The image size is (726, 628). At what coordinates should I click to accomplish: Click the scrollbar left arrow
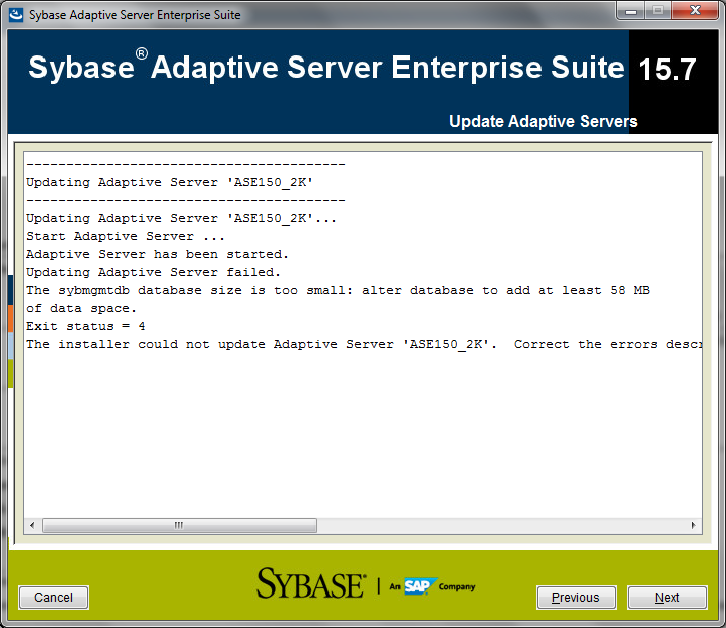[x=32, y=525]
